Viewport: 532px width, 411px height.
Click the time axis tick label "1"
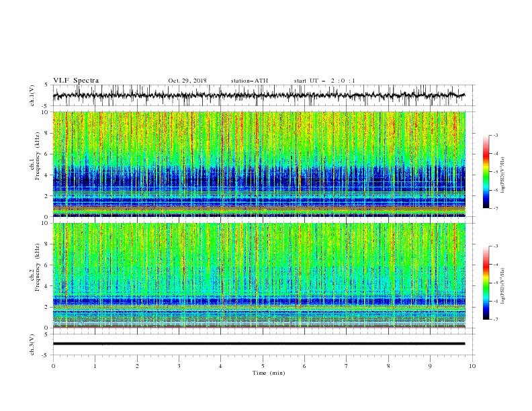[95, 366]
